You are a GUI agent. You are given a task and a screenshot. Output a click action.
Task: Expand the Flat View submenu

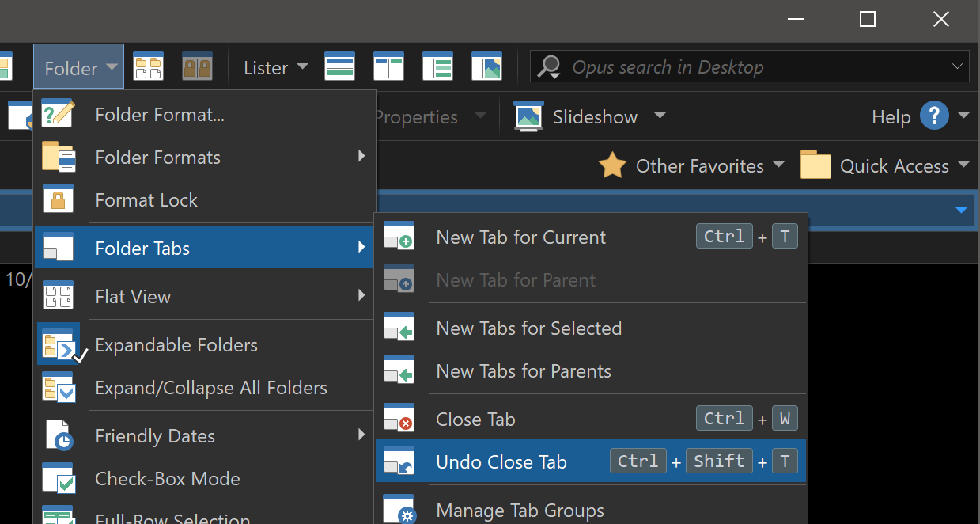(205, 297)
